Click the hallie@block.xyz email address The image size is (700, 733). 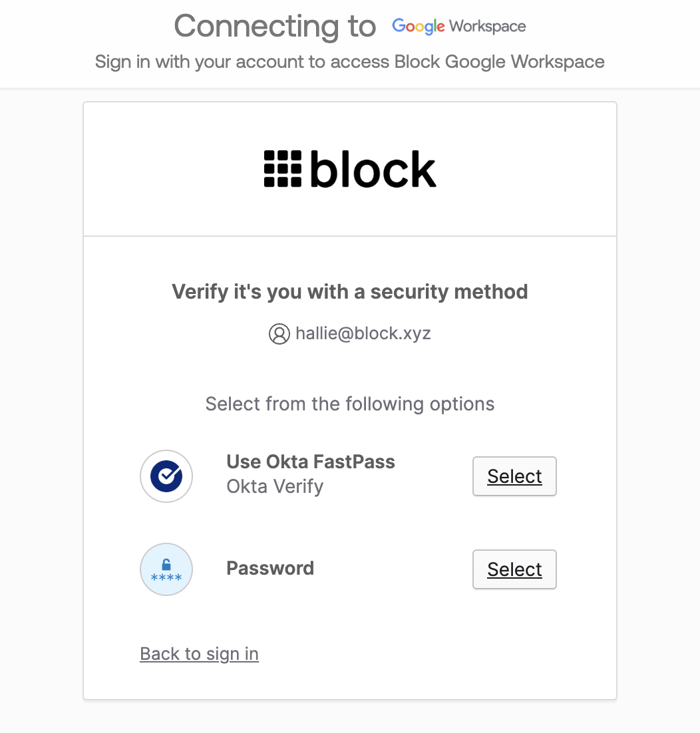[x=363, y=333]
